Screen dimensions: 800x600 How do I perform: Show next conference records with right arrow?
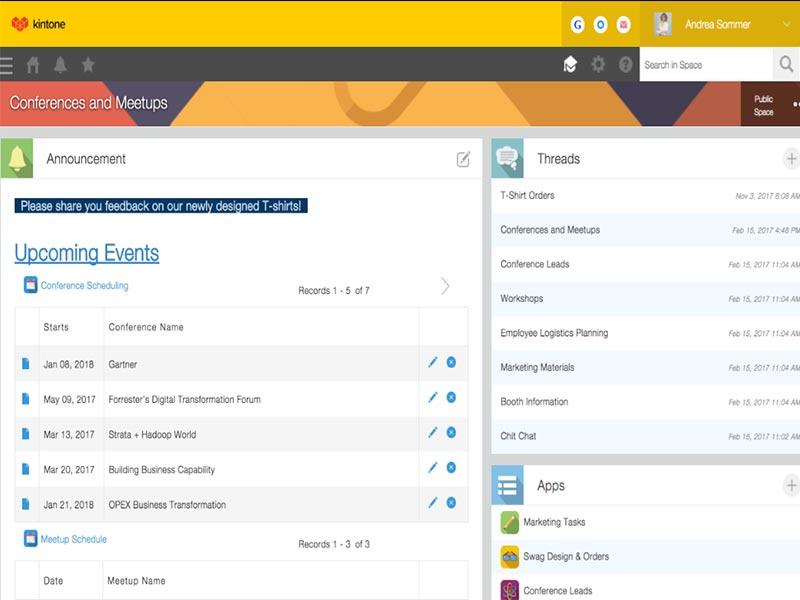(446, 286)
